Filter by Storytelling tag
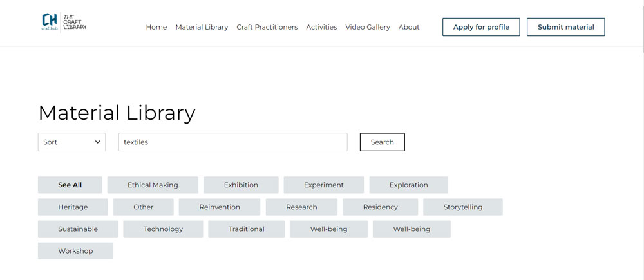 (462, 207)
